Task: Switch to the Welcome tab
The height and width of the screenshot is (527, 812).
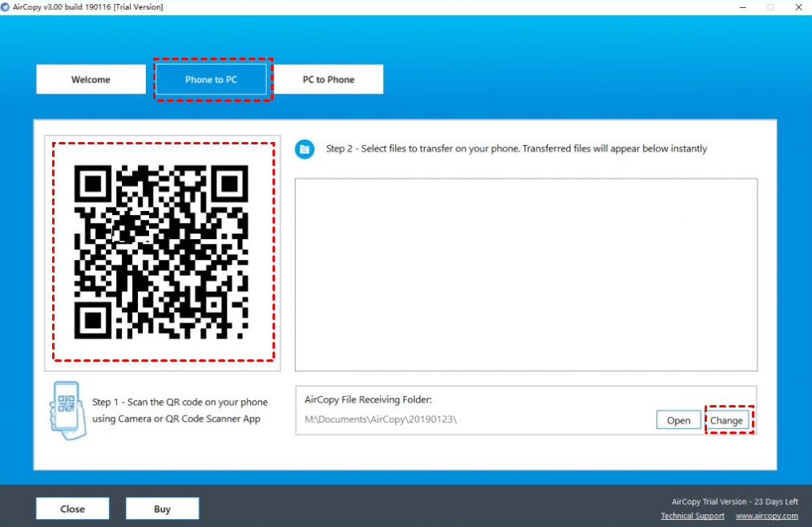Action: point(91,79)
